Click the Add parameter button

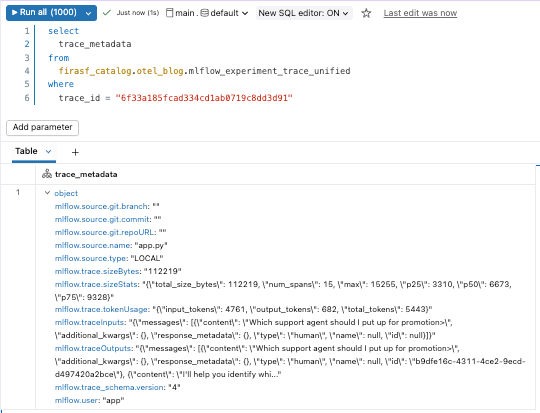42,127
